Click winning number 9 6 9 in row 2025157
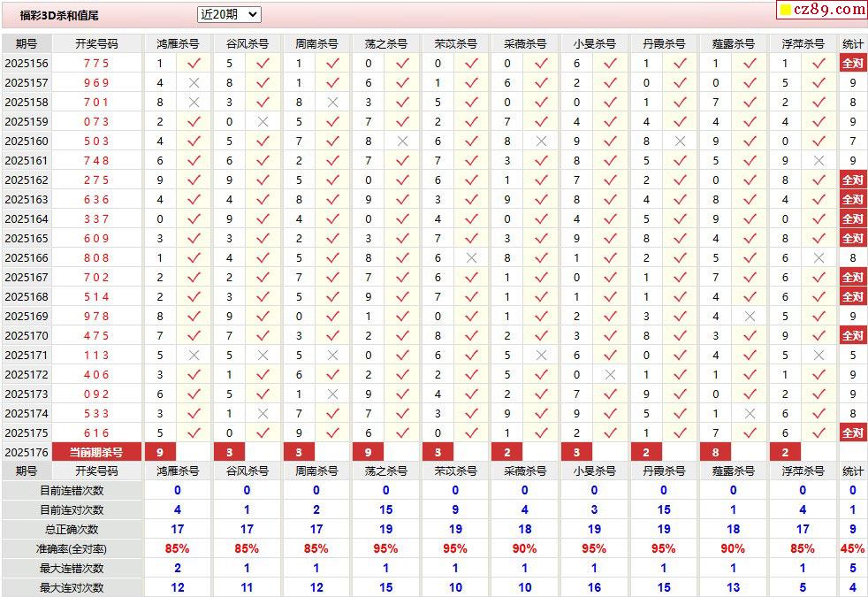The image size is (868, 597). pos(96,83)
